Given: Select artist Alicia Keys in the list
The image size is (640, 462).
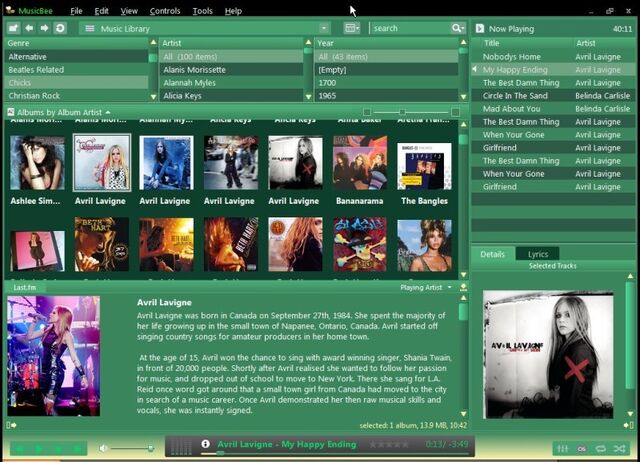Looking at the screenshot, I should point(231,96).
